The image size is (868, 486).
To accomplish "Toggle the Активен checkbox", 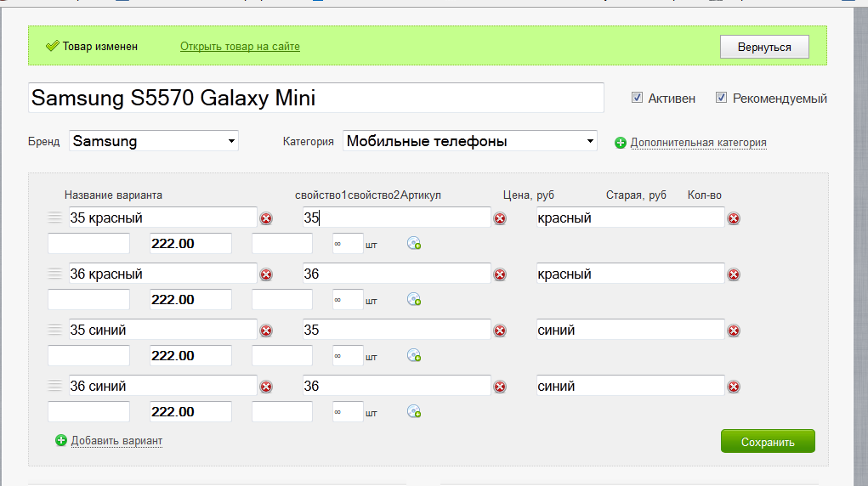I will click(x=637, y=98).
